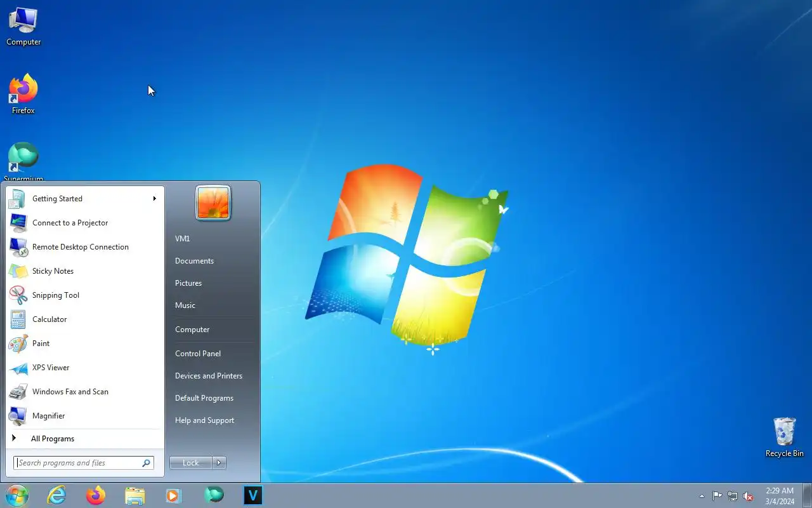Open the shutdown options arrow next to Lock
Screen dimensions: 812x508
219,463
